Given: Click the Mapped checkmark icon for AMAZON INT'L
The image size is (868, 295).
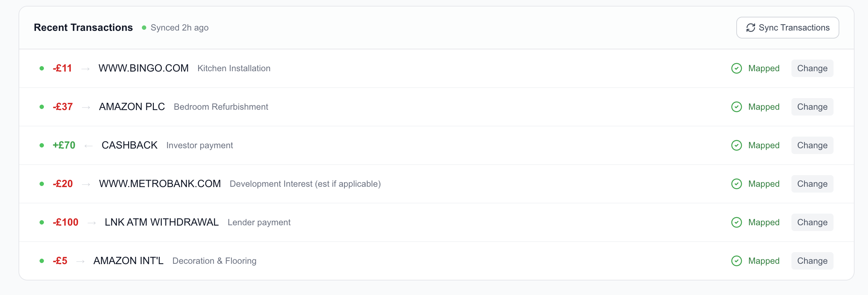Looking at the screenshot, I should [x=737, y=261].
